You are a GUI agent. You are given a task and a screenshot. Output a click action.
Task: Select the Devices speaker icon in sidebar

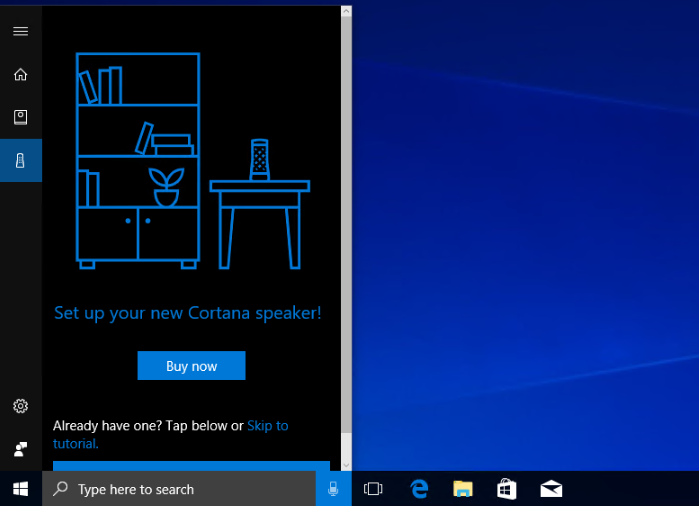[21, 160]
